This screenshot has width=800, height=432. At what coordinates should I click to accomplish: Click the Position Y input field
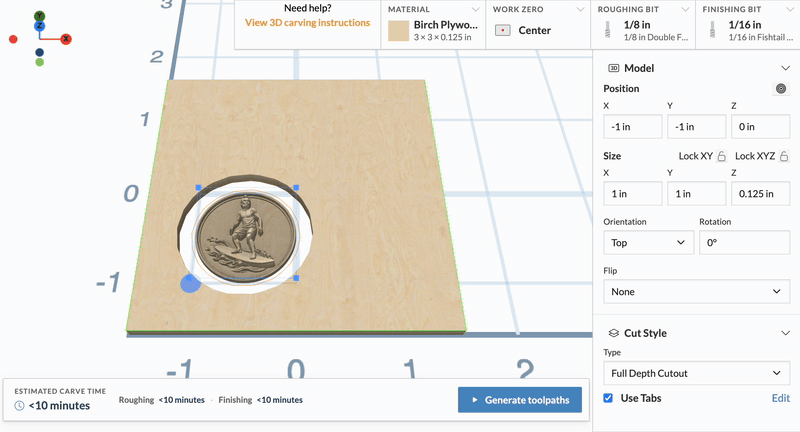tap(696, 126)
